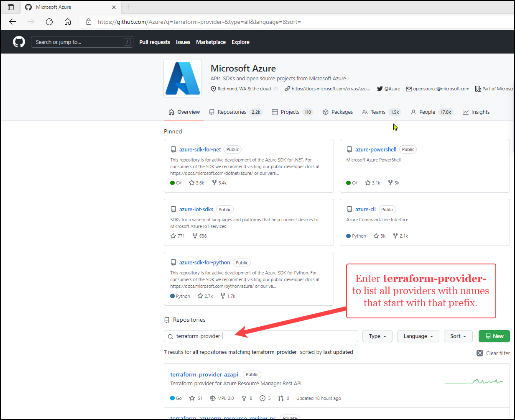Open the Sort filter dropdown
Viewport: 515px width, 420px height.
(x=458, y=336)
